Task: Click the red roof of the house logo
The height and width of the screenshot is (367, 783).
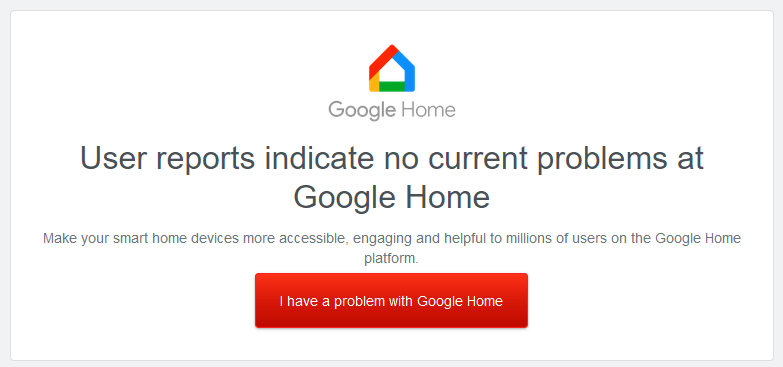Action: pos(383,61)
